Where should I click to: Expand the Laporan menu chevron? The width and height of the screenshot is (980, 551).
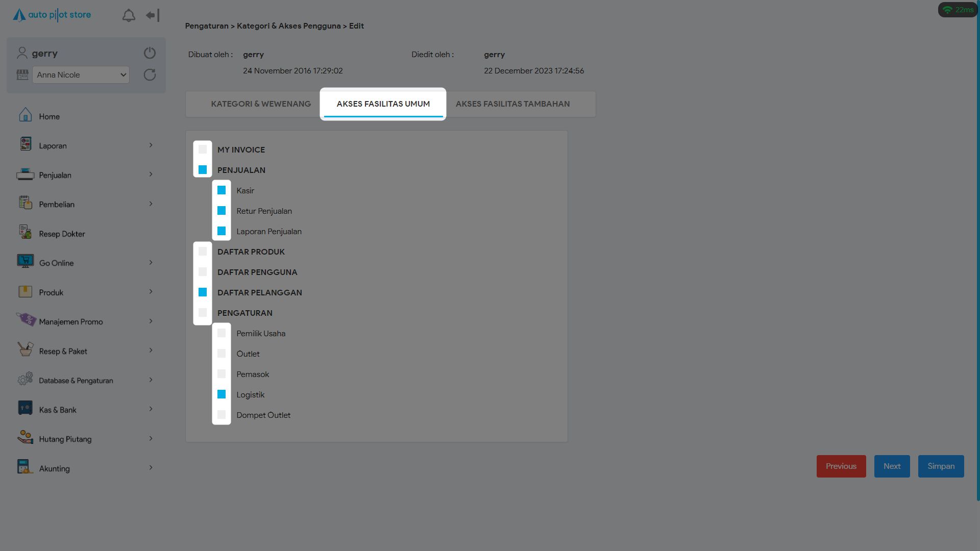(x=151, y=145)
